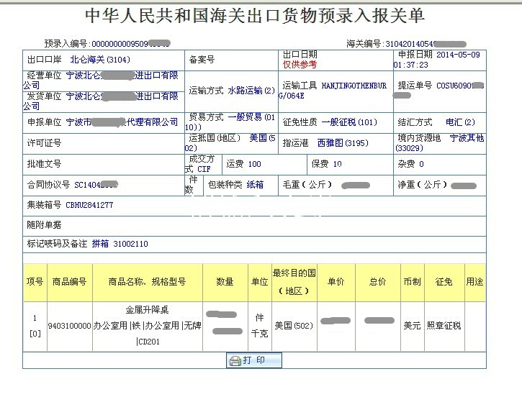Click the 打印 print button
The width and height of the screenshot is (522, 420).
pyautogui.click(x=254, y=360)
